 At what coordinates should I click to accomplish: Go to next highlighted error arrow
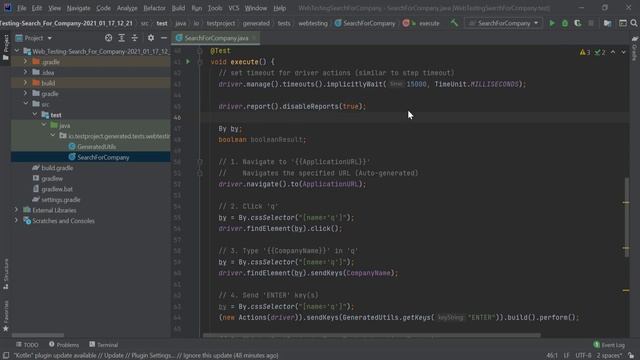[x=623, y=52]
